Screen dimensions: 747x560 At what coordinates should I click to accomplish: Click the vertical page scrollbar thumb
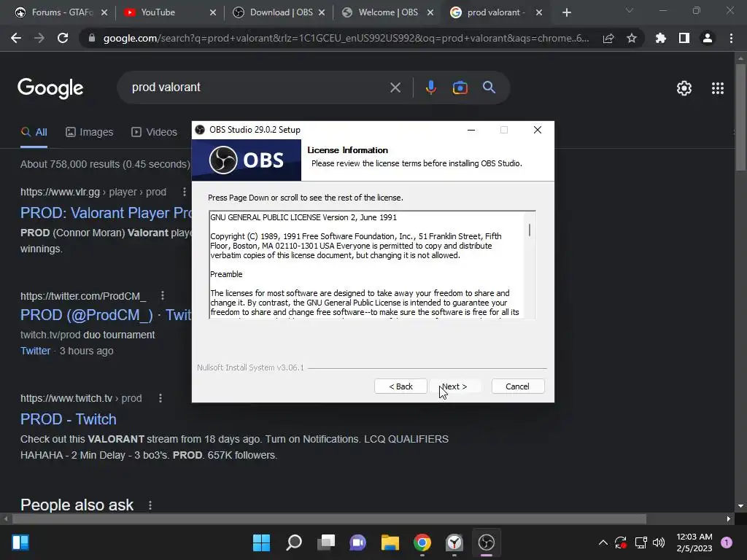click(x=740, y=117)
